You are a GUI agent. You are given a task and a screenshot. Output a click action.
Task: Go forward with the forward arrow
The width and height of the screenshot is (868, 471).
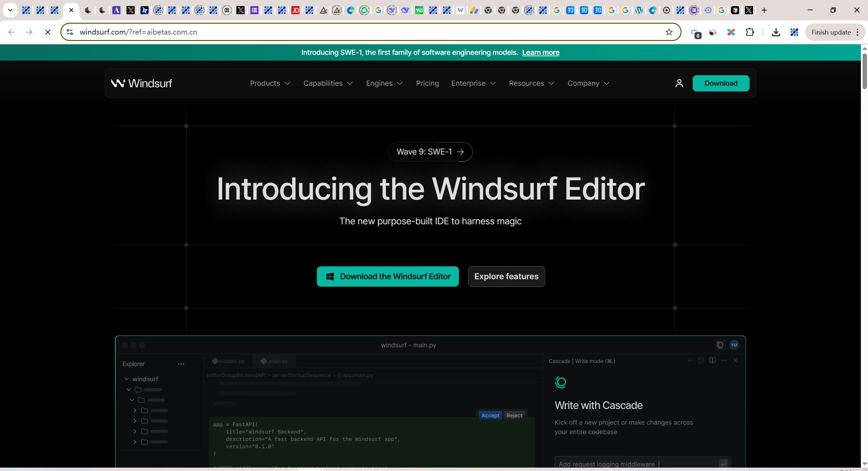click(x=30, y=32)
